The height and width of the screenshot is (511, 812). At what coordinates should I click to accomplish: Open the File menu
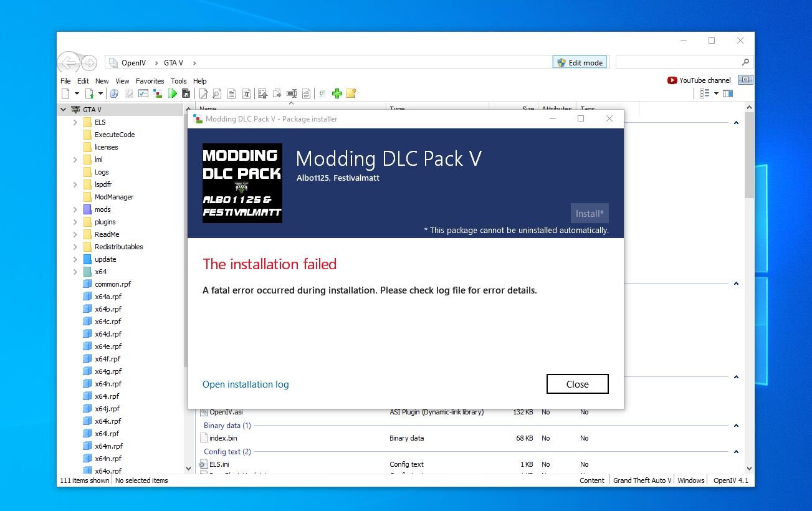[65, 81]
